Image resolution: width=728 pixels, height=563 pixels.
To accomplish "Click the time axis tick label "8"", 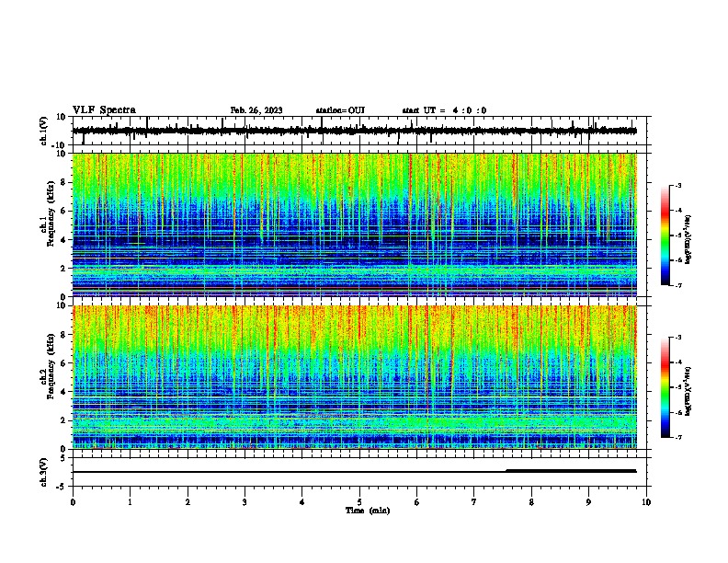I will (531, 502).
